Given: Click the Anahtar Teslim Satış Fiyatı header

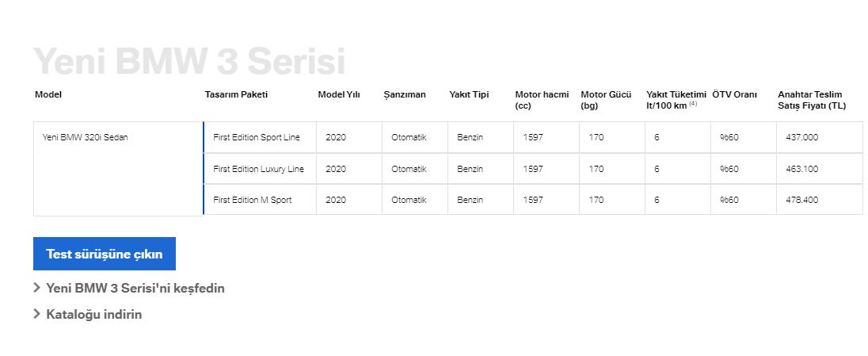Looking at the screenshot, I should [x=812, y=101].
